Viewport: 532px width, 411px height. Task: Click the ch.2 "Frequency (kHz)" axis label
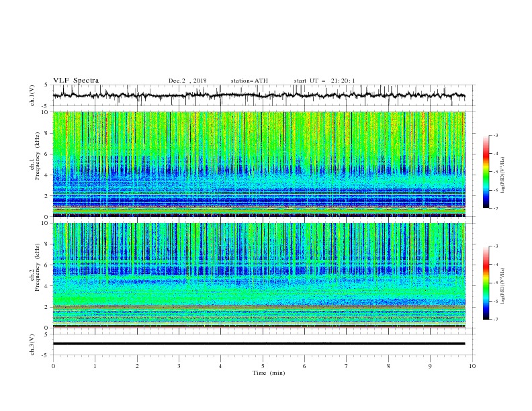pyautogui.click(x=38, y=267)
